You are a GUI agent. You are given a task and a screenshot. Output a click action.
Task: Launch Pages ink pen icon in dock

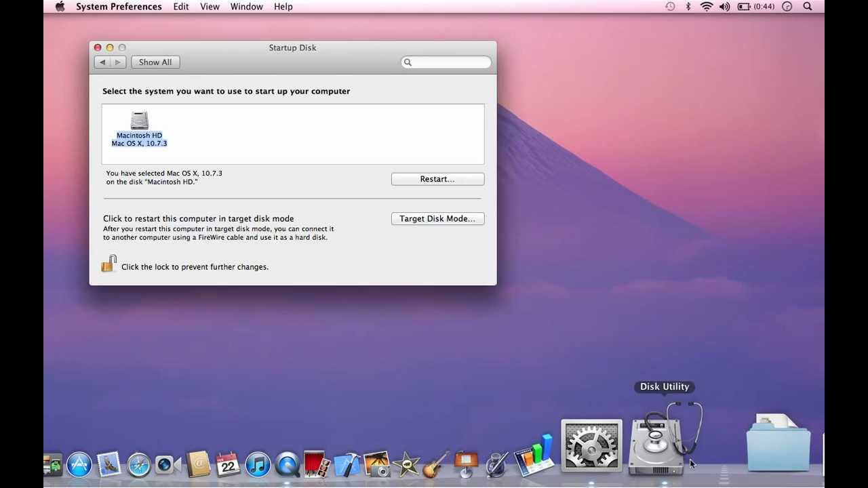(496, 464)
